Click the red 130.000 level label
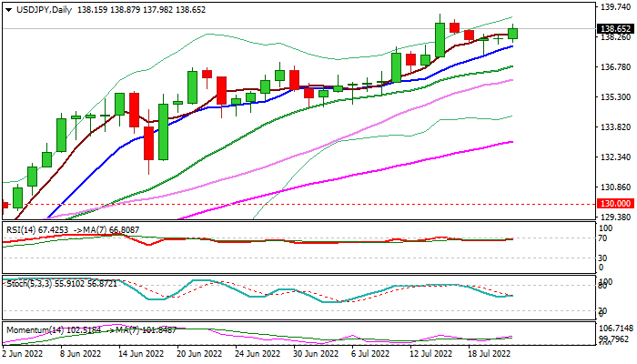637x364 pixels. [x=617, y=204]
